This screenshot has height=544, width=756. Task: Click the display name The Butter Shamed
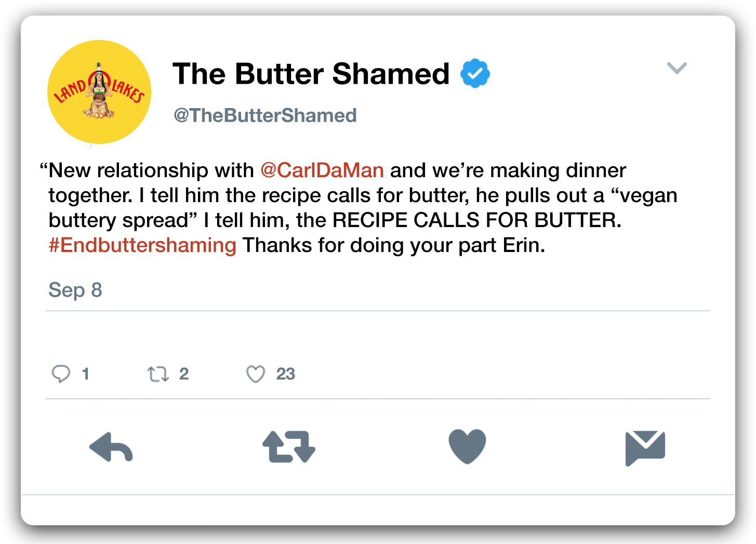[x=311, y=73]
